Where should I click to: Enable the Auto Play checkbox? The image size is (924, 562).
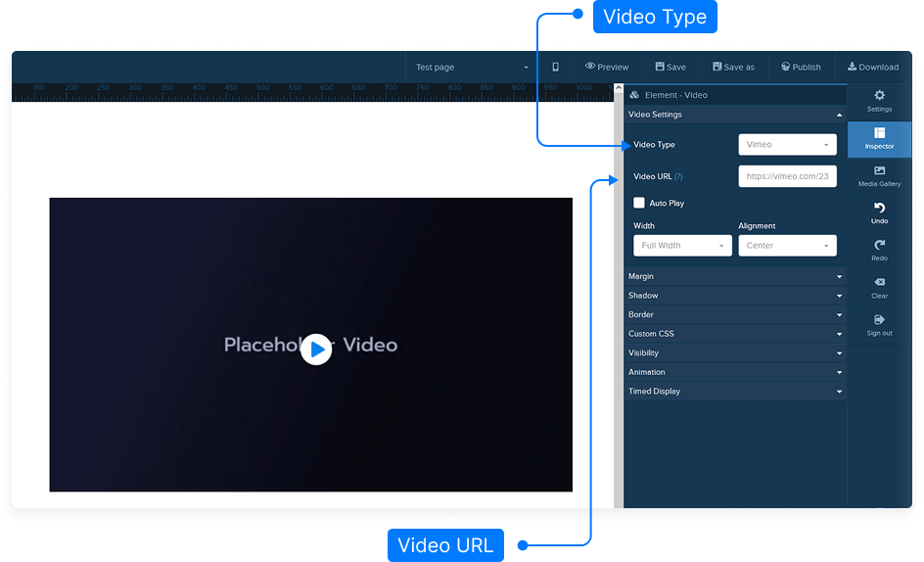point(639,203)
